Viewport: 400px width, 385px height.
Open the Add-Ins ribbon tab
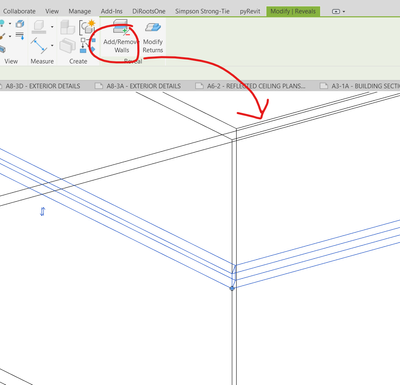click(x=112, y=11)
